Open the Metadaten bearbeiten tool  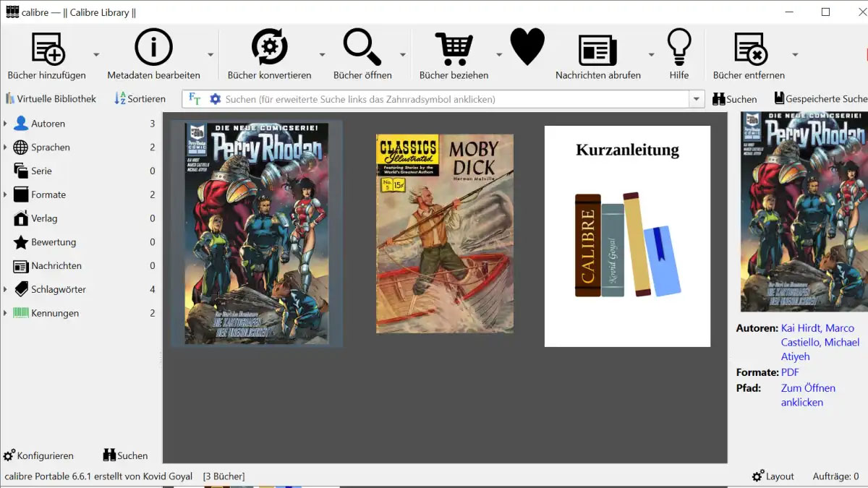coord(153,47)
